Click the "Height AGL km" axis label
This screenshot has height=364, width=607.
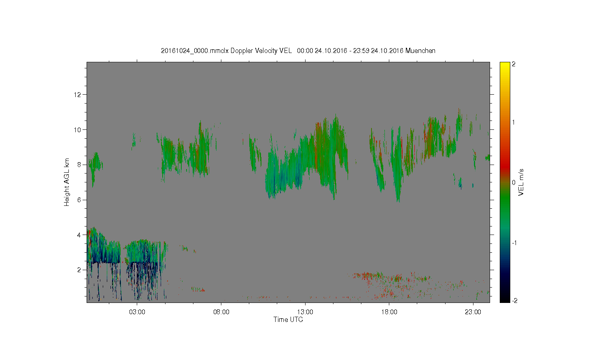pyautogui.click(x=67, y=182)
